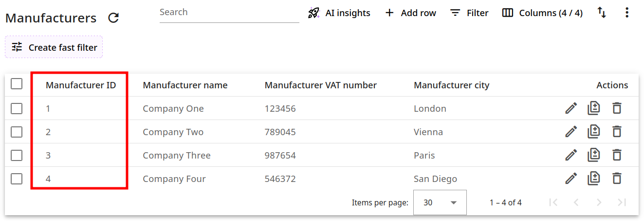Image resolution: width=644 pixels, height=221 pixels.
Task: Open the Columns (4 / 4) selector
Action: (542, 13)
